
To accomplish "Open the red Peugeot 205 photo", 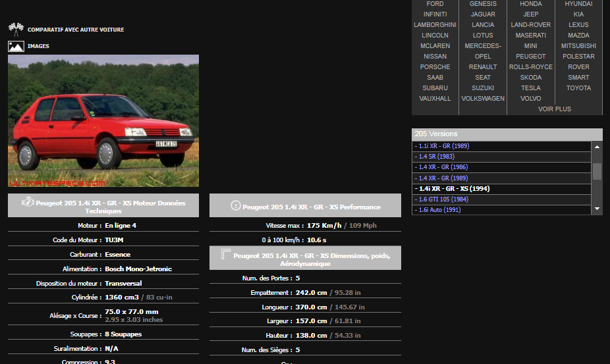I will (103, 120).
